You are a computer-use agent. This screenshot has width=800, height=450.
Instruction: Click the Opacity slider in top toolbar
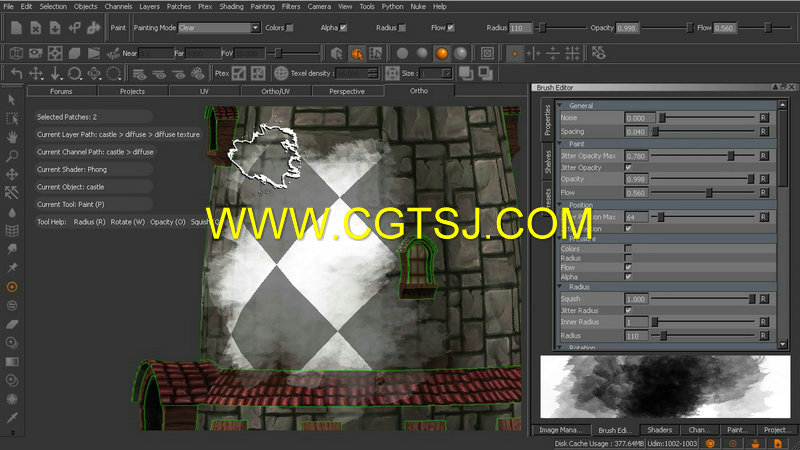click(667, 28)
